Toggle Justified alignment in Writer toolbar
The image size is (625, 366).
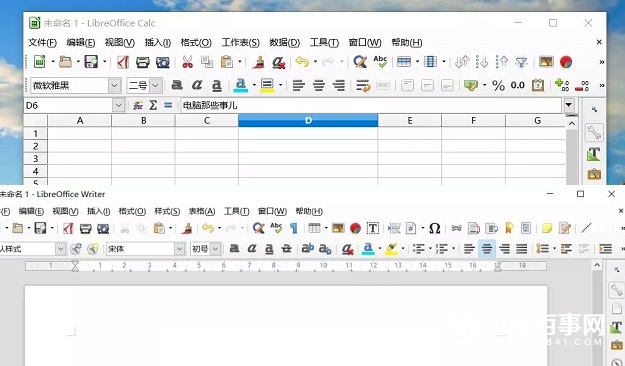[x=522, y=249]
